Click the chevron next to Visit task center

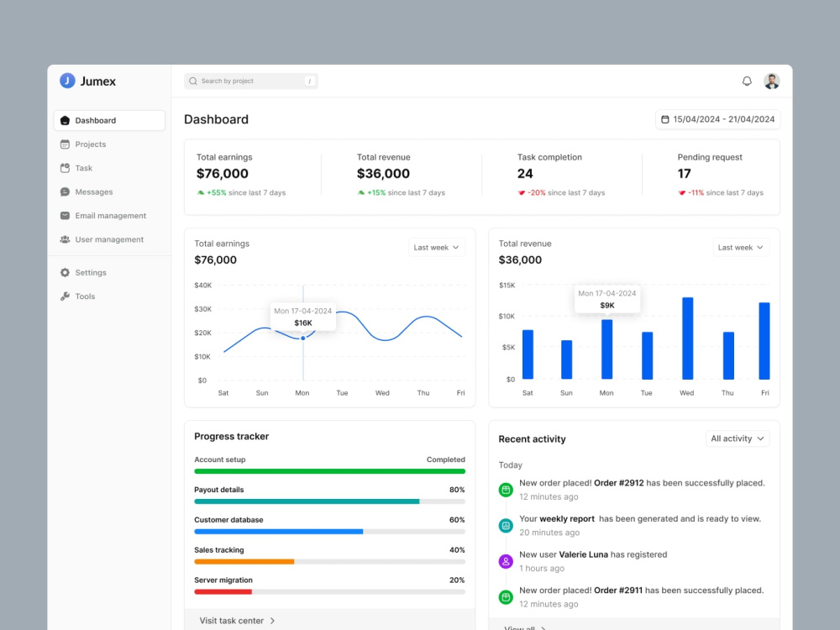click(x=273, y=621)
